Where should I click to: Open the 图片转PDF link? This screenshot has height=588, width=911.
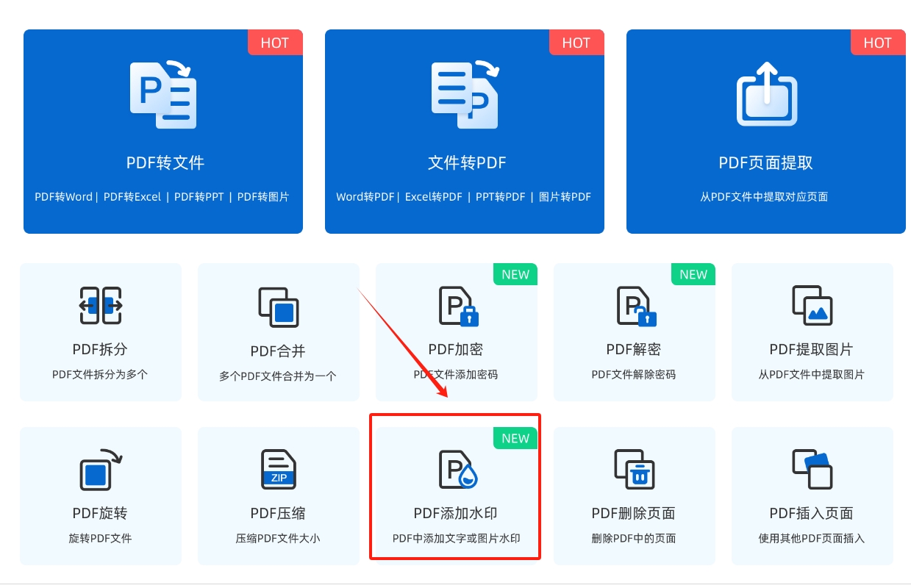(564, 196)
